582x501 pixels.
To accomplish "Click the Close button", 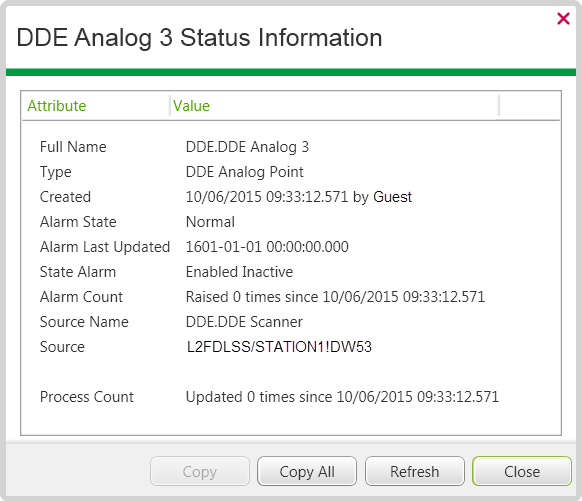I will (x=522, y=471).
